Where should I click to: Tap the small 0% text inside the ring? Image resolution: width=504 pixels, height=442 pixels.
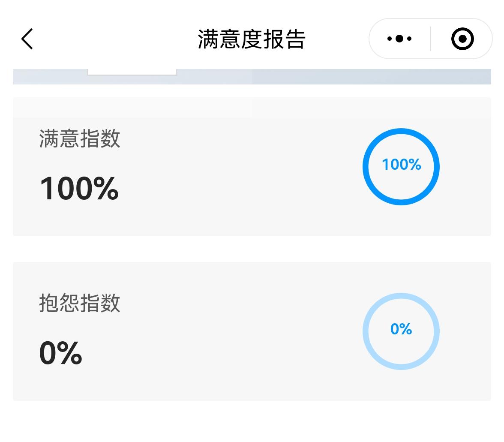[401, 329]
